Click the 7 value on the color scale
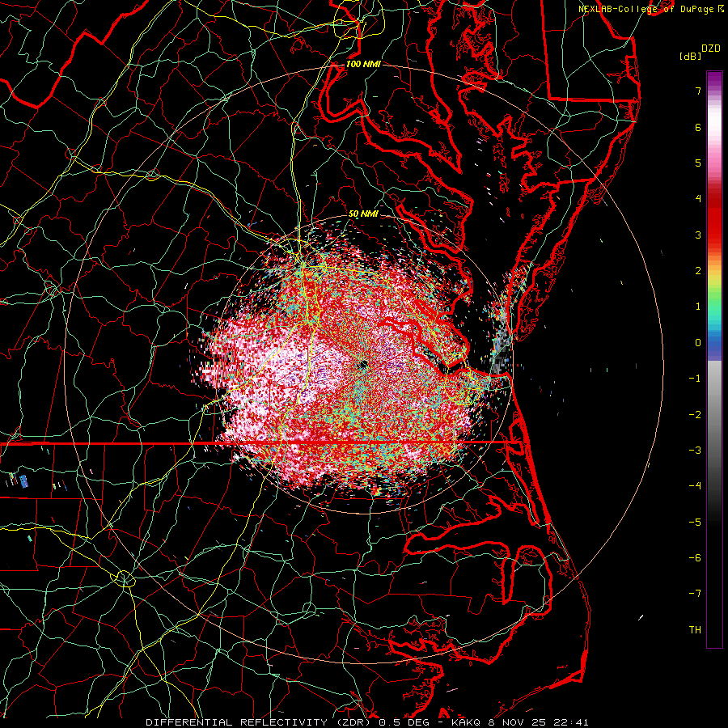The image size is (728, 728). pyautogui.click(x=698, y=91)
